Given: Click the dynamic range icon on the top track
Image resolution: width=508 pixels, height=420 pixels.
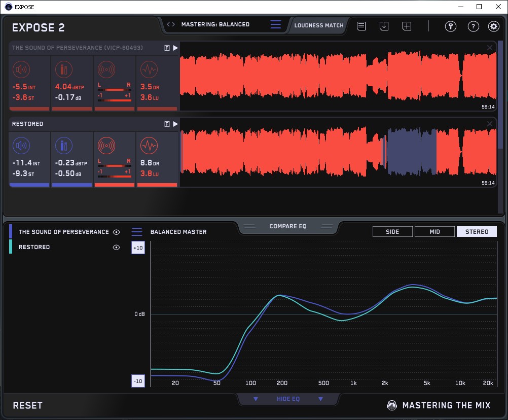Looking at the screenshot, I should [149, 70].
